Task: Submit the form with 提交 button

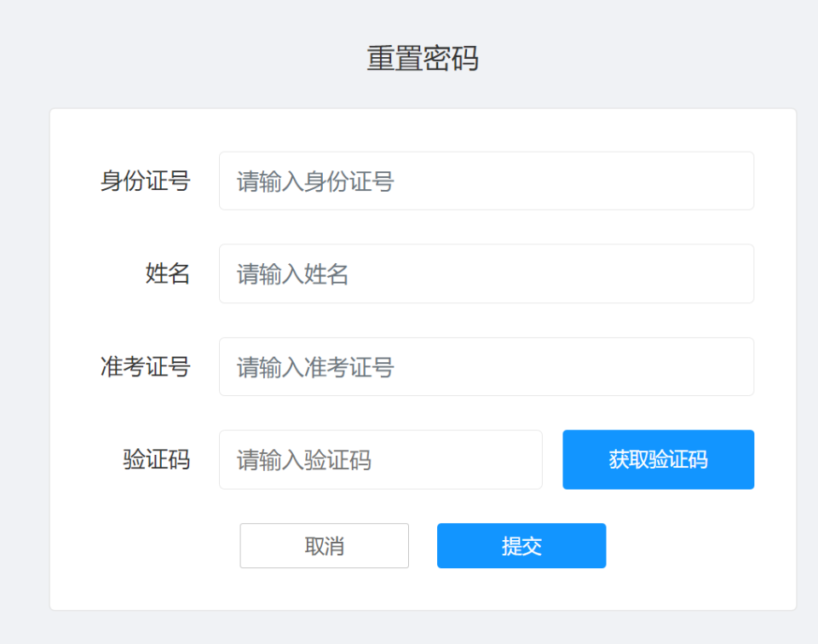Action: pos(521,545)
